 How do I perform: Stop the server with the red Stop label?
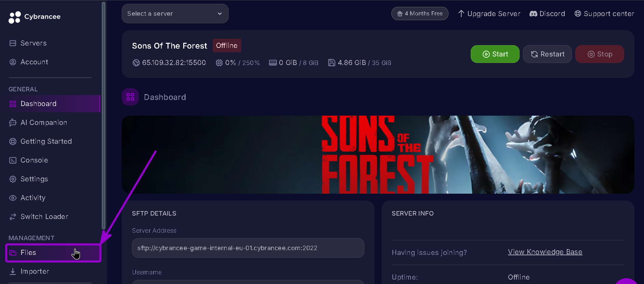tap(605, 54)
